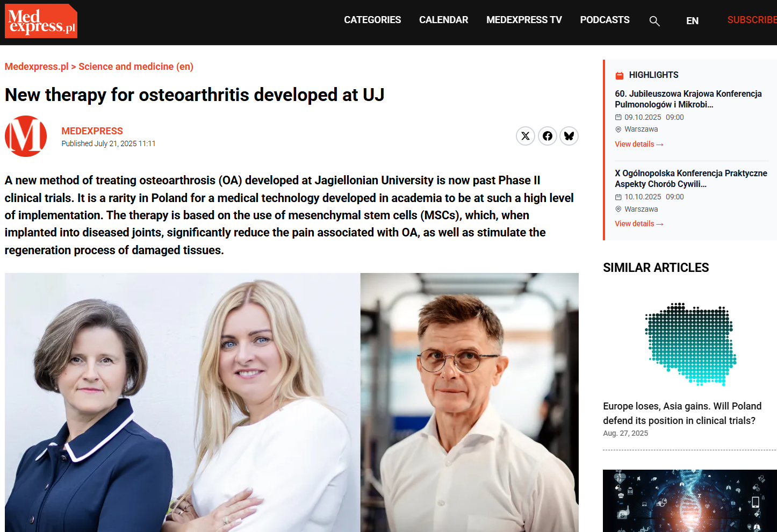Share article on X
Screen dimensions: 777x532
click(x=526, y=136)
